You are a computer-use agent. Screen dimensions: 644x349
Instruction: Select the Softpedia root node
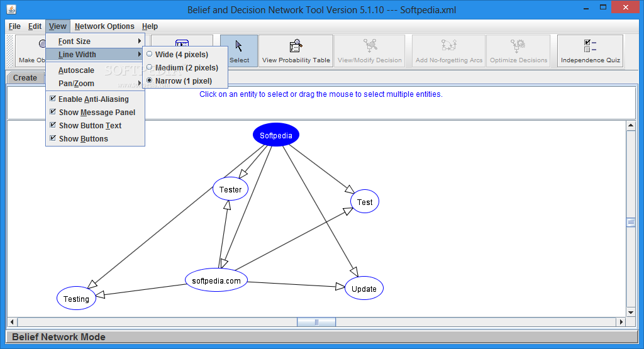[x=276, y=135]
